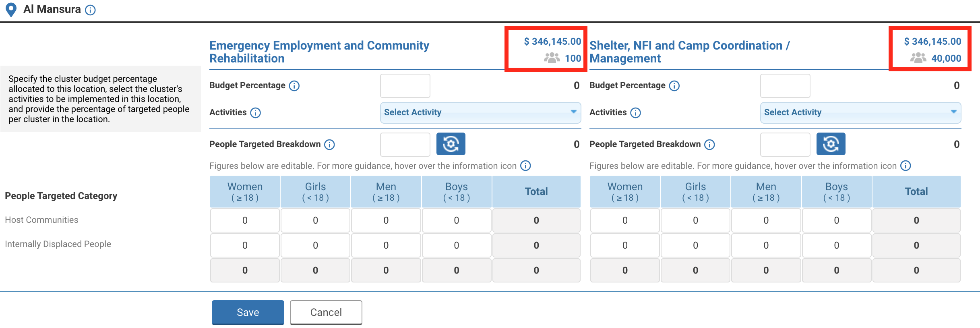Edit Host Communities Men cell in Emergency Employment
Viewport: 980px width, 328px height.
click(386, 220)
